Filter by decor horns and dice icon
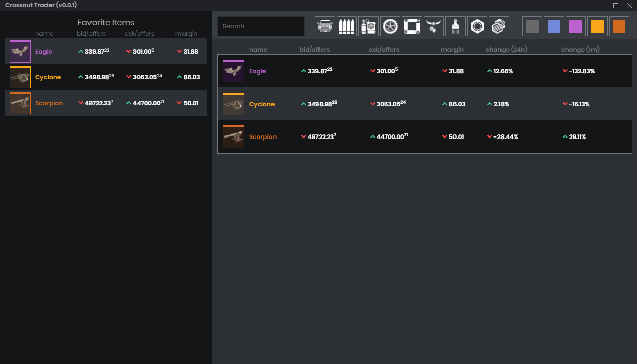Screen dimensions: 637x364 434,26
